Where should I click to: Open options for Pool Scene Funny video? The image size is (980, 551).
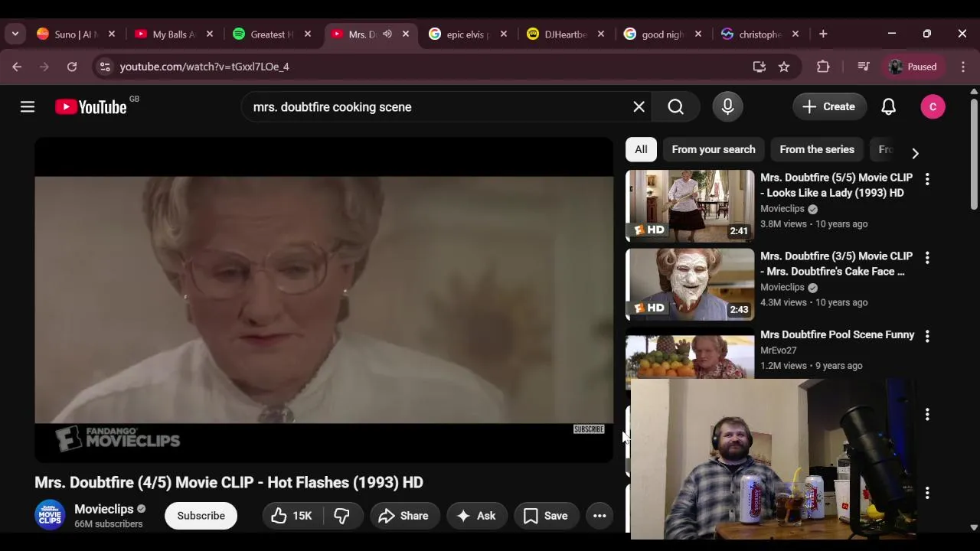927,336
